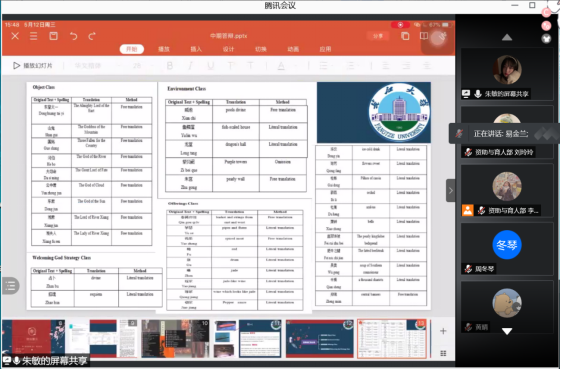
Task: Toggle italic formatting with the I button
Action: (190, 65)
